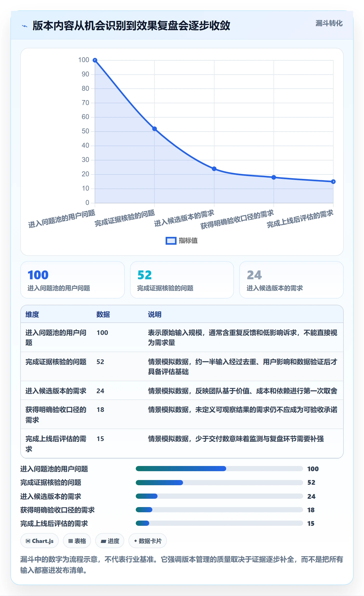The image size is (364, 596).
Task: Click progress bar for 完成证据核验的问题
Action: point(219,483)
